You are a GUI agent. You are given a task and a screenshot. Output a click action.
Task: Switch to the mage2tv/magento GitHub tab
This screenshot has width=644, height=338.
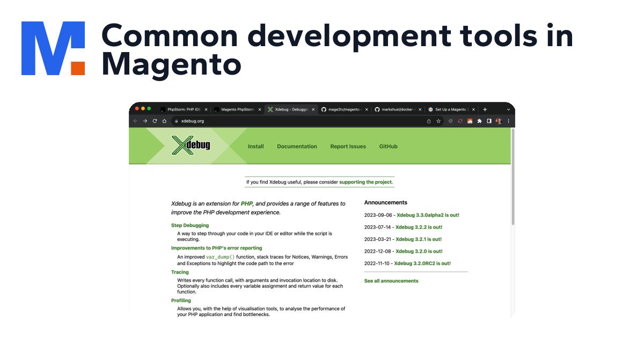(x=345, y=109)
